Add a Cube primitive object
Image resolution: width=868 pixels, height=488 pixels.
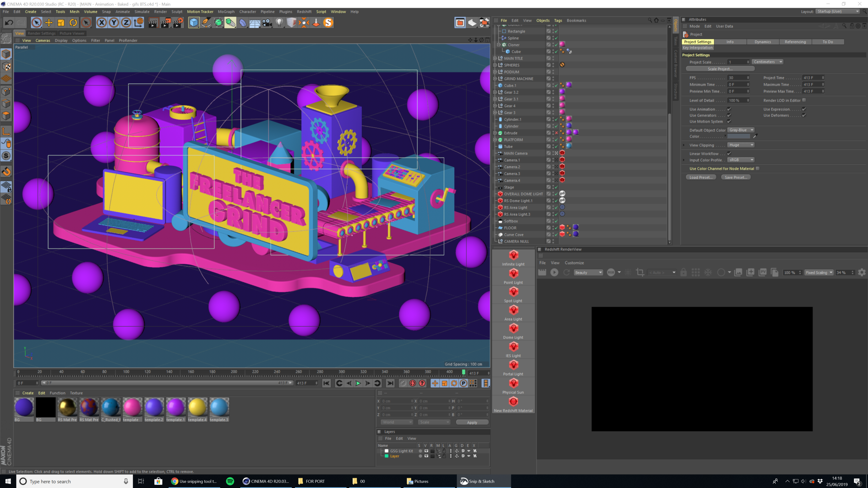(x=194, y=23)
